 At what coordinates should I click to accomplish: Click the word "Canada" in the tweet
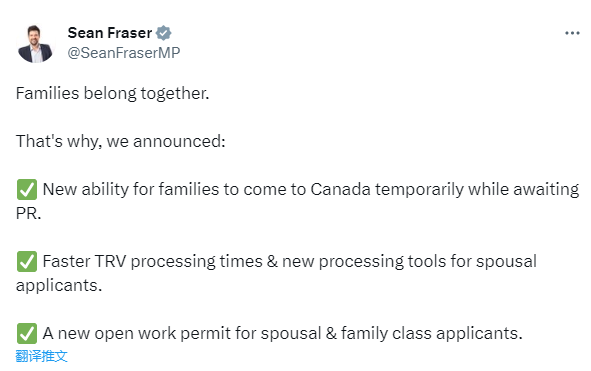[340, 189]
